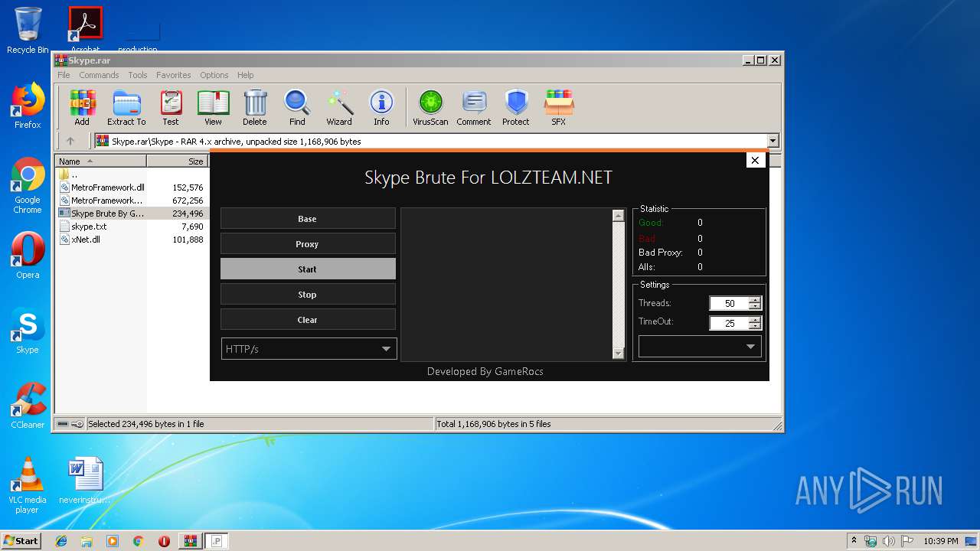The image size is (980, 551).
Task: Click the taskbar clock showing 10:39 PM
Action: tap(940, 541)
